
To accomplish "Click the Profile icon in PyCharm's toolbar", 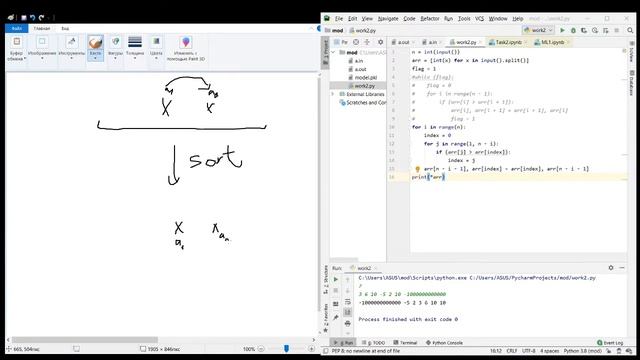I will 595,30.
